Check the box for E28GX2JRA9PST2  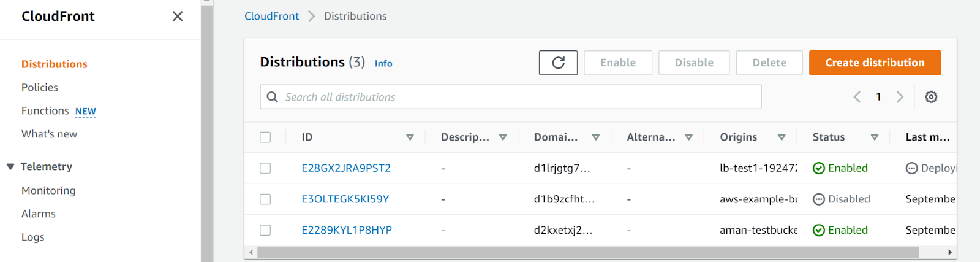coord(265,168)
